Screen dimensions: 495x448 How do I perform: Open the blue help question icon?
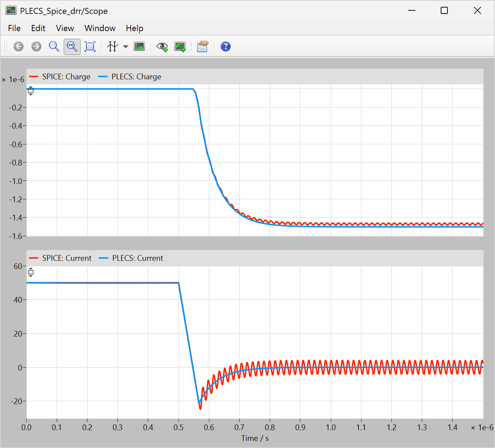click(x=226, y=46)
